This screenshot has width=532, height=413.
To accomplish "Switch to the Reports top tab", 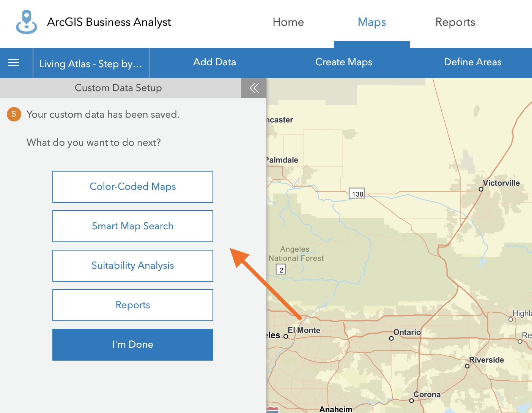I will 455,22.
